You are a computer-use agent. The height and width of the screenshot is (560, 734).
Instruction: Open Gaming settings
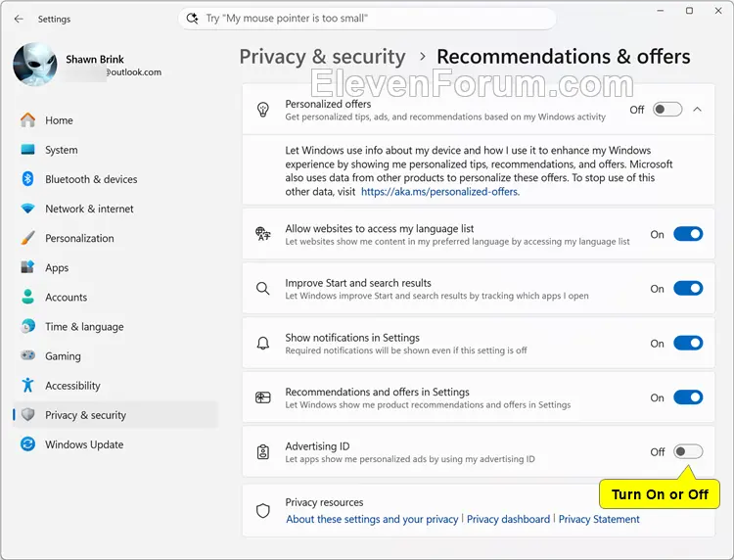(115, 356)
